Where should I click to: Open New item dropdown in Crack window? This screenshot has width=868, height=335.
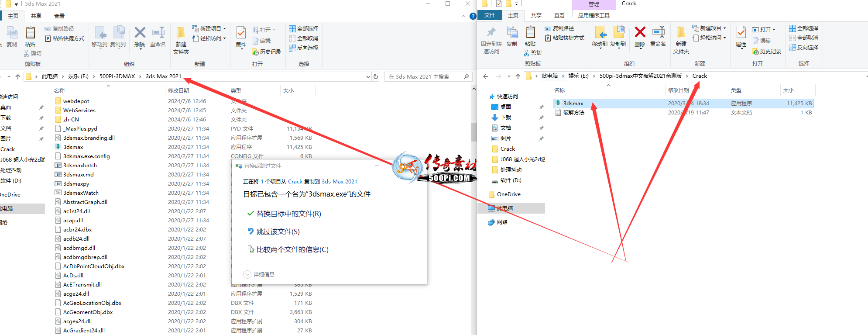[710, 28]
